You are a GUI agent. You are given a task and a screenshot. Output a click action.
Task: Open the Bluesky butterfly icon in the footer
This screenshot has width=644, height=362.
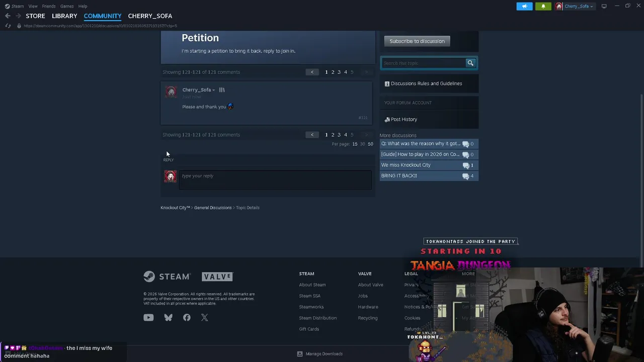tap(168, 317)
